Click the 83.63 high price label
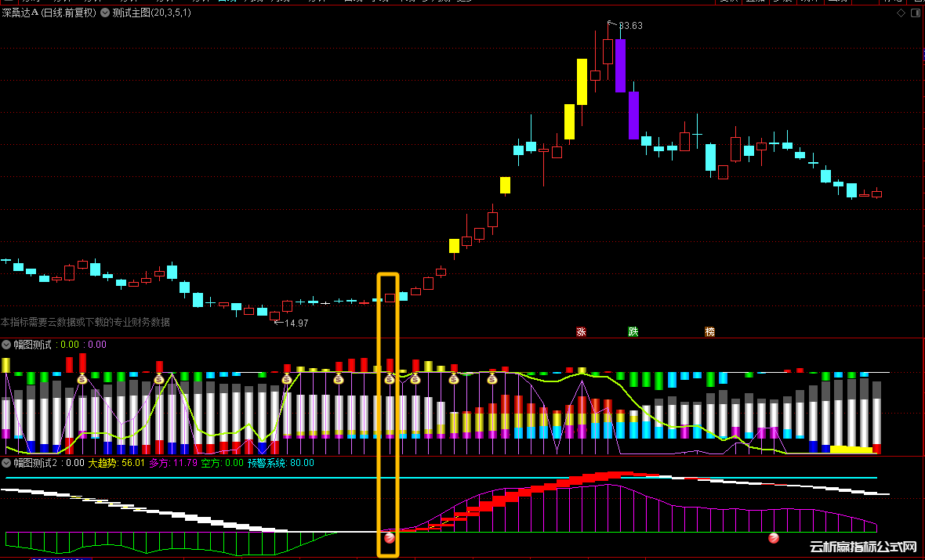Image resolution: width=925 pixels, height=560 pixels. [x=630, y=25]
